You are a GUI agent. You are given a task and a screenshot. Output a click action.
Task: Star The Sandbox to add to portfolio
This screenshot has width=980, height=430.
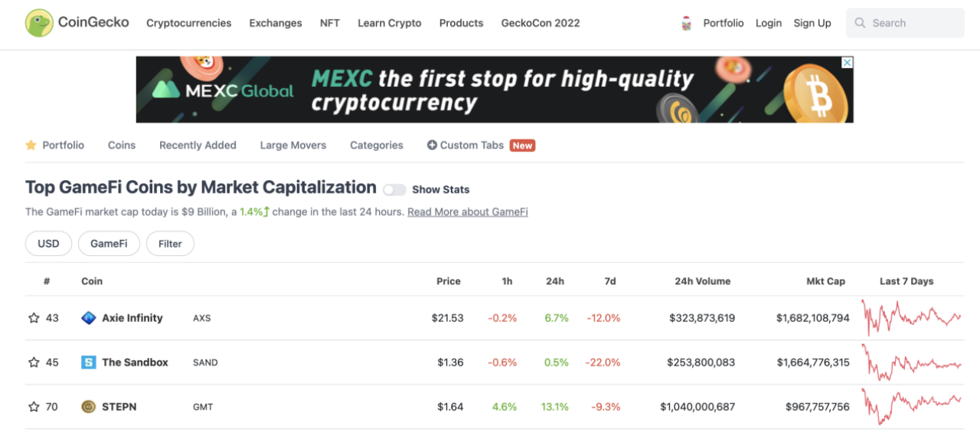tap(34, 363)
